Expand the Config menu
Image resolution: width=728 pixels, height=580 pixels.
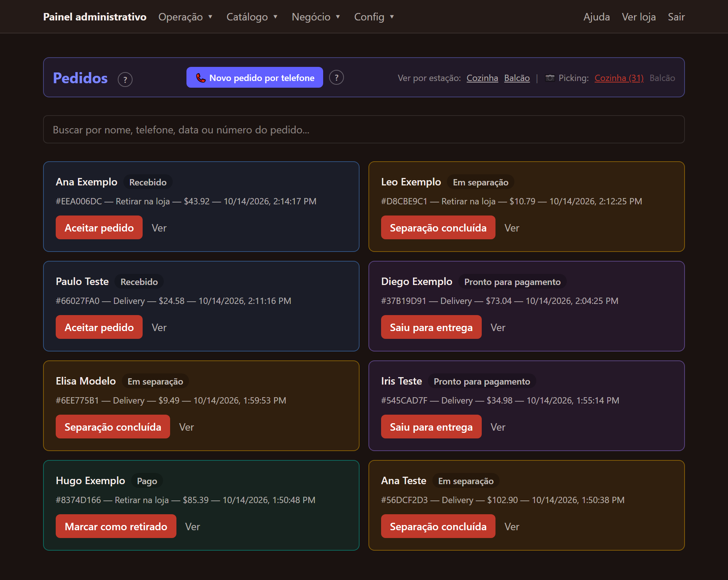(x=374, y=17)
